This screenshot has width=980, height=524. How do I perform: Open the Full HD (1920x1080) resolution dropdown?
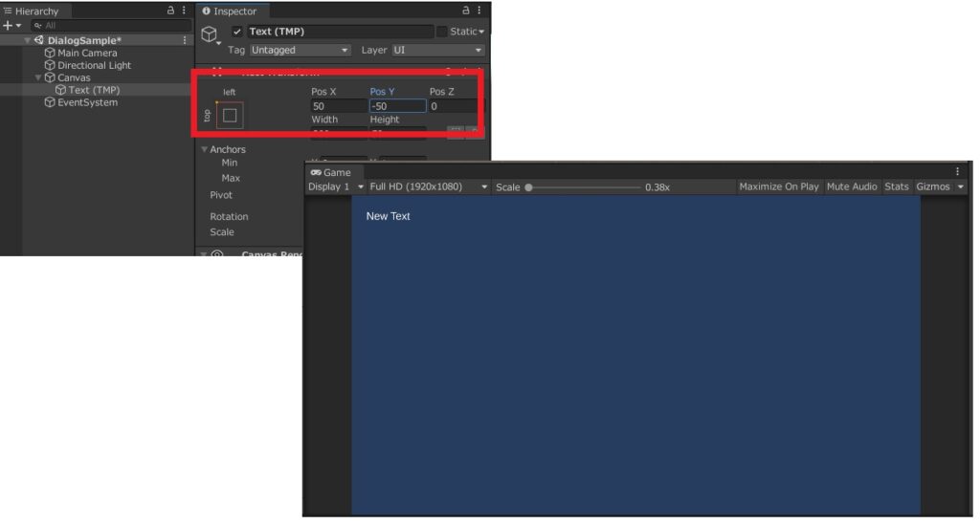coord(429,186)
